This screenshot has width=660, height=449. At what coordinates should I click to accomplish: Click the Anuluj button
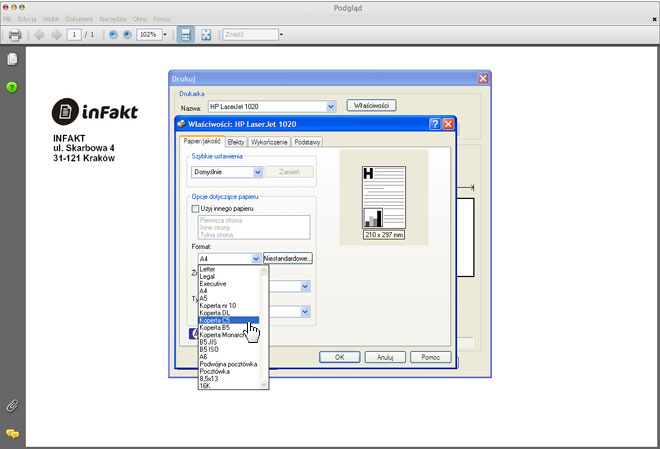pos(385,357)
